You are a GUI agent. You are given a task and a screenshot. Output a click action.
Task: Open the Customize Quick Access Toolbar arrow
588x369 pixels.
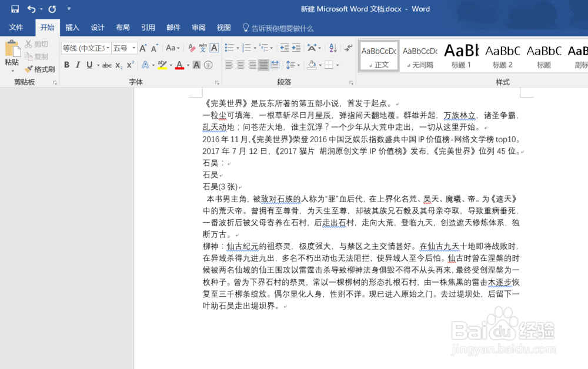(x=69, y=9)
